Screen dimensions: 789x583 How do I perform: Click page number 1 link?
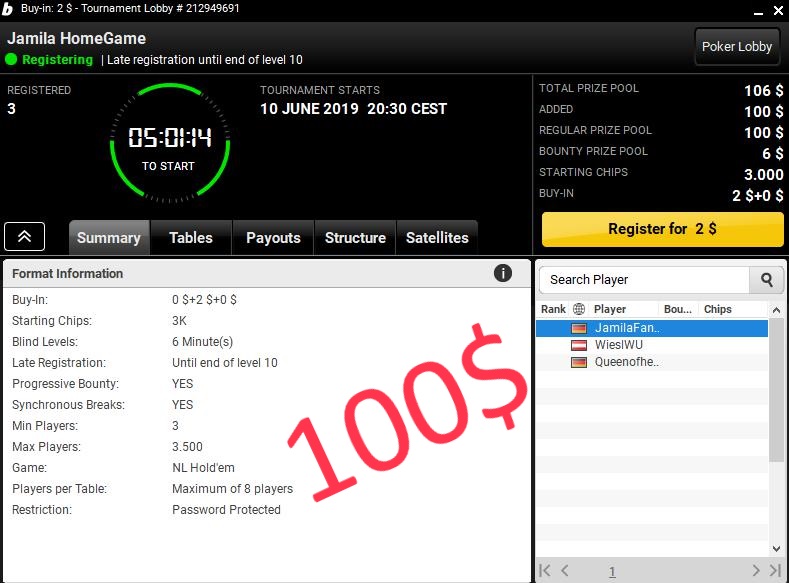click(612, 571)
